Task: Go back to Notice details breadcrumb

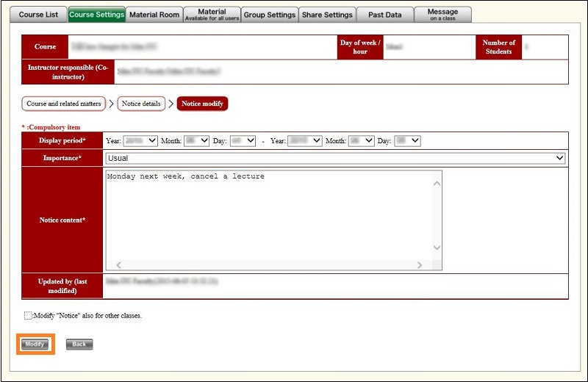Action: (x=141, y=104)
